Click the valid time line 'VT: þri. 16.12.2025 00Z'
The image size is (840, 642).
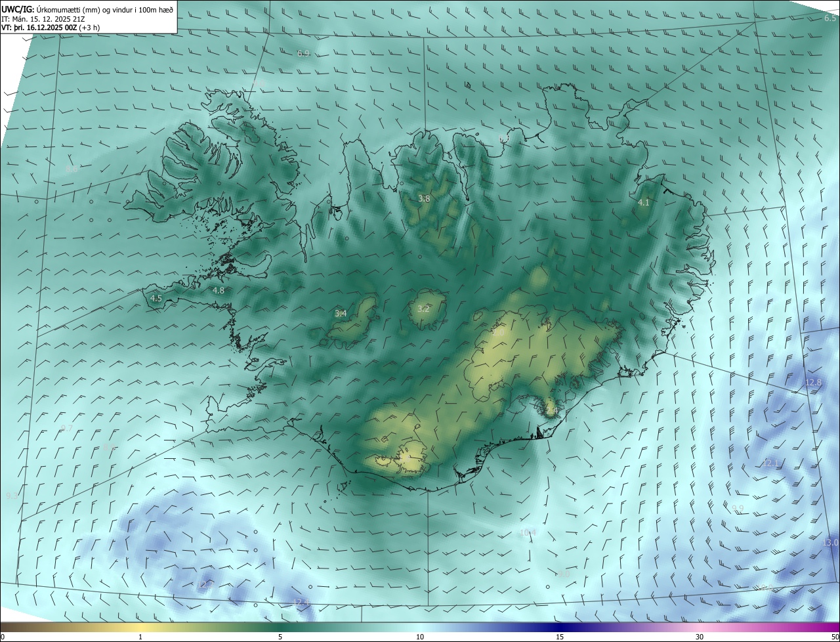(x=39, y=28)
